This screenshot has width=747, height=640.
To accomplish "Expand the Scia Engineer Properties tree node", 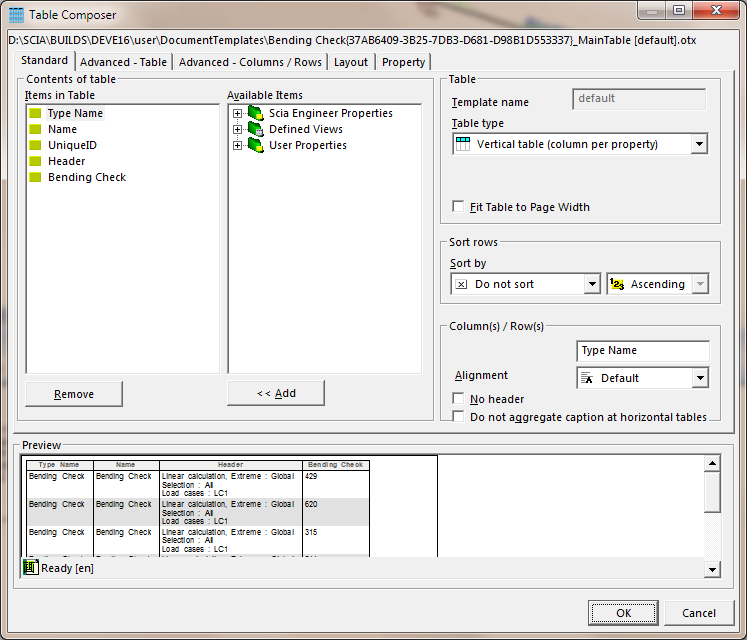I will pos(238,113).
